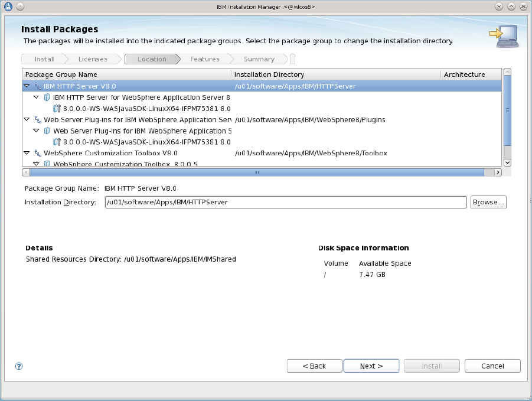Click the help question mark icon
The image size is (532, 401).
coord(19,366)
